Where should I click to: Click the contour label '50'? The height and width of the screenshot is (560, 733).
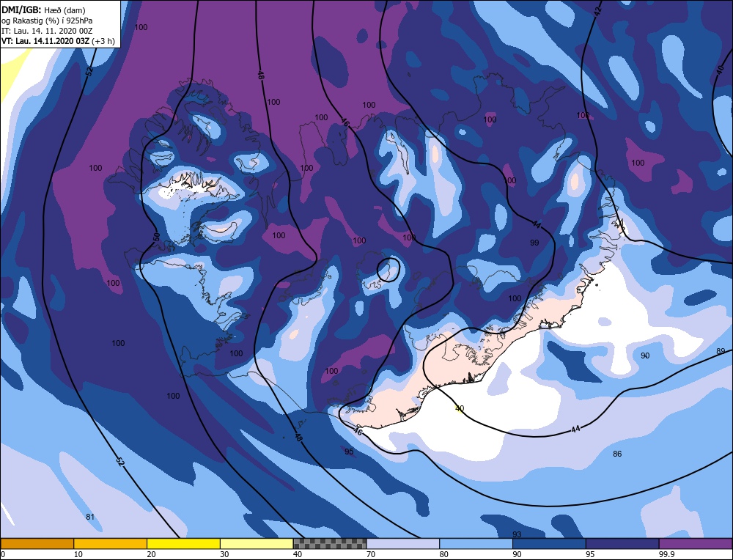pyautogui.click(x=157, y=237)
